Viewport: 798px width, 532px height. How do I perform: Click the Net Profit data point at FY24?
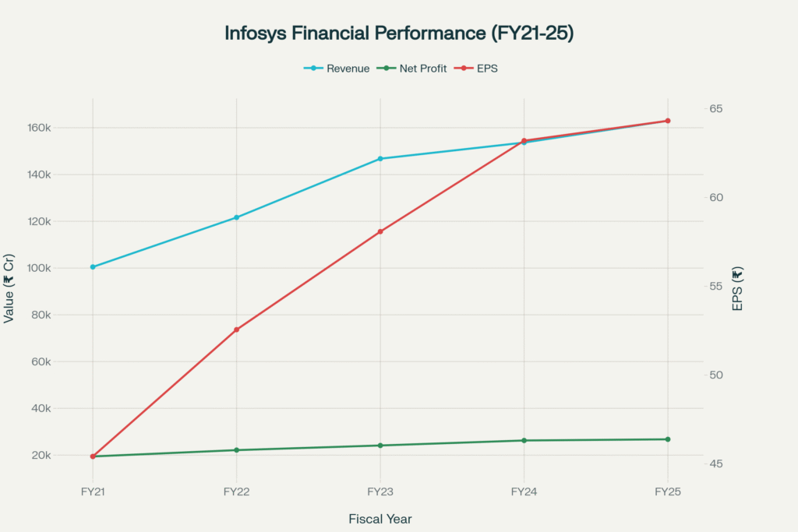tap(524, 440)
